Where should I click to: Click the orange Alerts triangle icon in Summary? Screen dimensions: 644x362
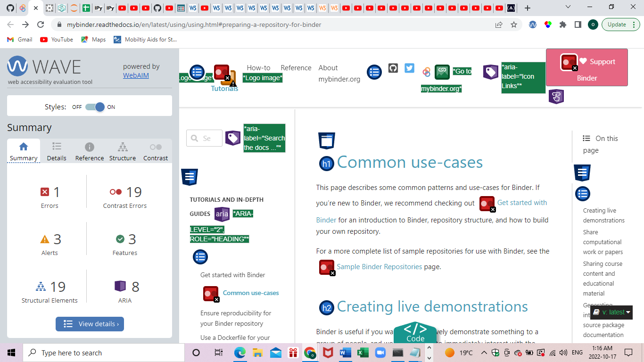point(45,239)
